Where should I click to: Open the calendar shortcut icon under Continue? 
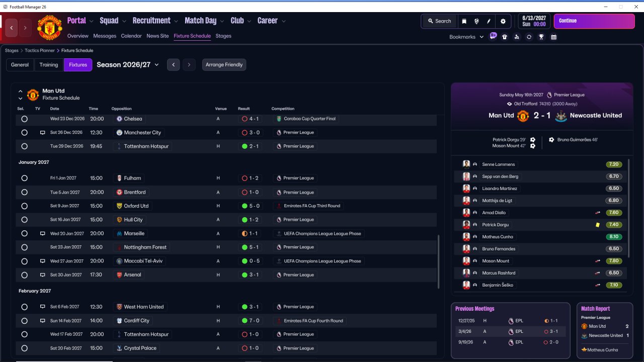tap(553, 37)
